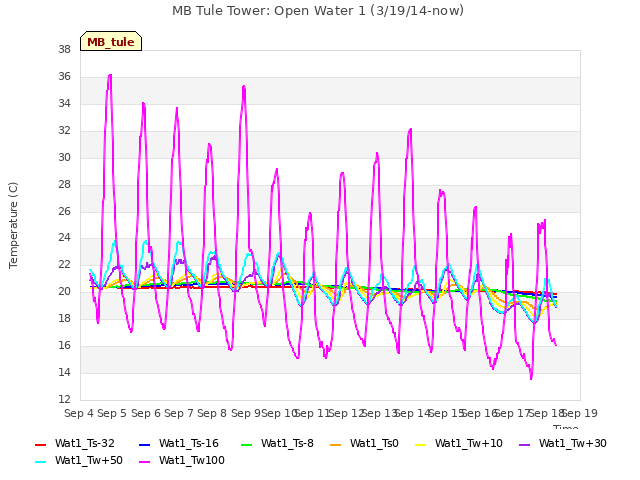
Task: Click the magenta peak on Sep 9
Action: coord(244,87)
